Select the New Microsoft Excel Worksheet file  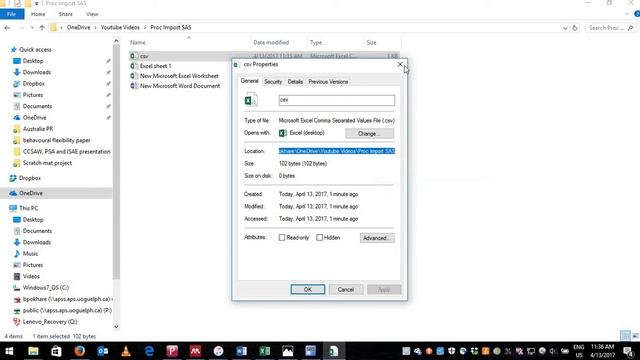[x=179, y=76]
